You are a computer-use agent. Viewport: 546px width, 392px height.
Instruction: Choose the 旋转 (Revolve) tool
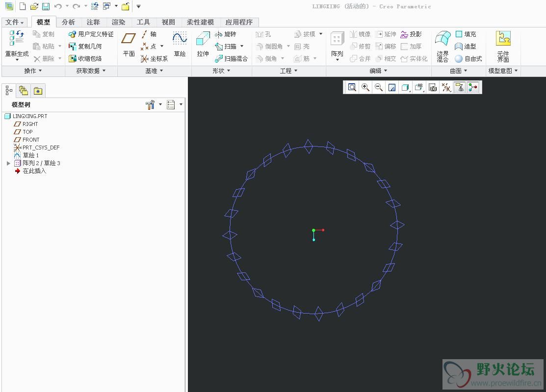click(x=226, y=34)
